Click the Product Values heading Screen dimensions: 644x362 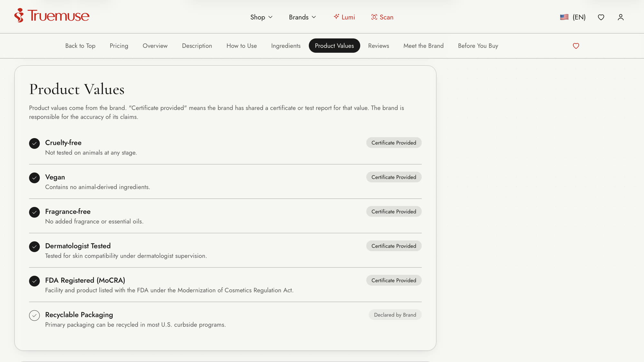tap(77, 89)
